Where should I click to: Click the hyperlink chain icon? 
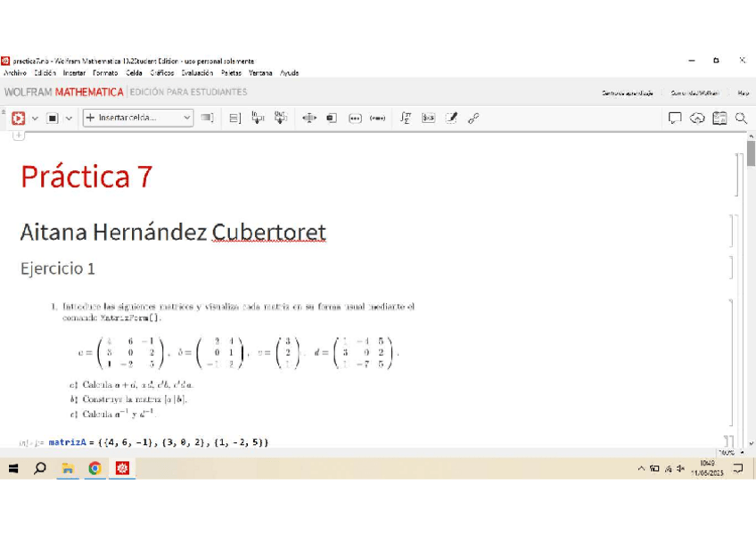coord(473,118)
